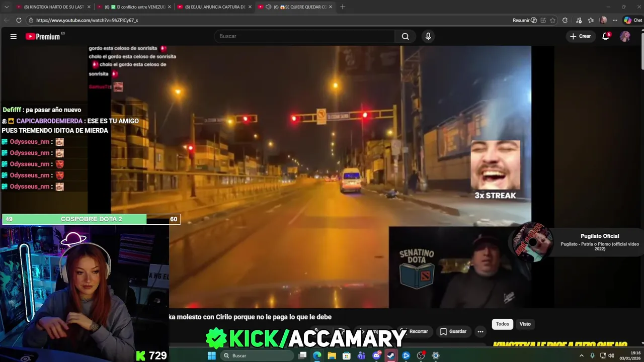This screenshot has width=644, height=362.
Task: Open the Copilot Chat button
Action: point(633,20)
